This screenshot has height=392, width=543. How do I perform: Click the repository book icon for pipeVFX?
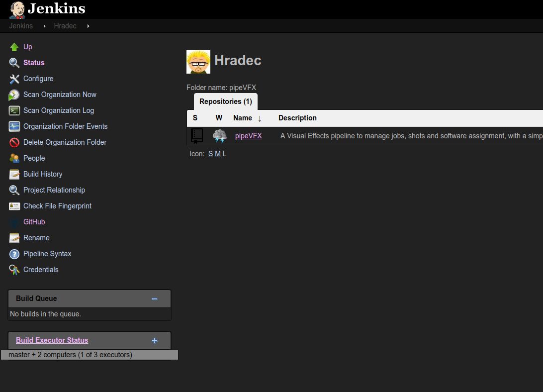coord(197,136)
